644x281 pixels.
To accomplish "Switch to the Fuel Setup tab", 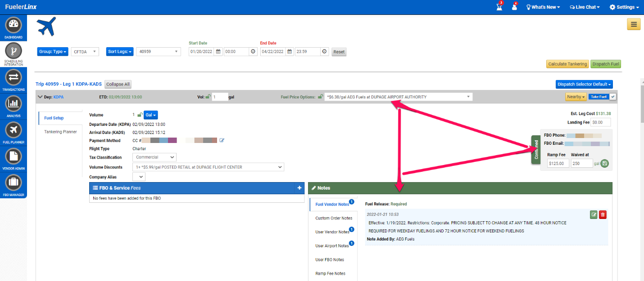I will point(54,118).
